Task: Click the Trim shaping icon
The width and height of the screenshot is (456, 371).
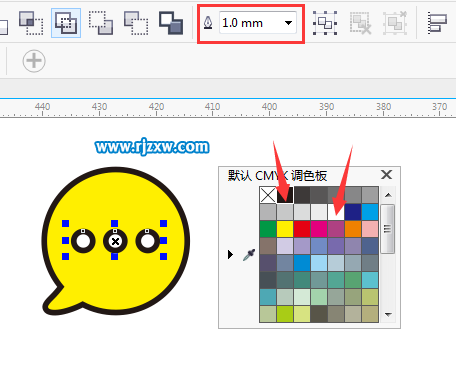Action: click(x=31, y=23)
